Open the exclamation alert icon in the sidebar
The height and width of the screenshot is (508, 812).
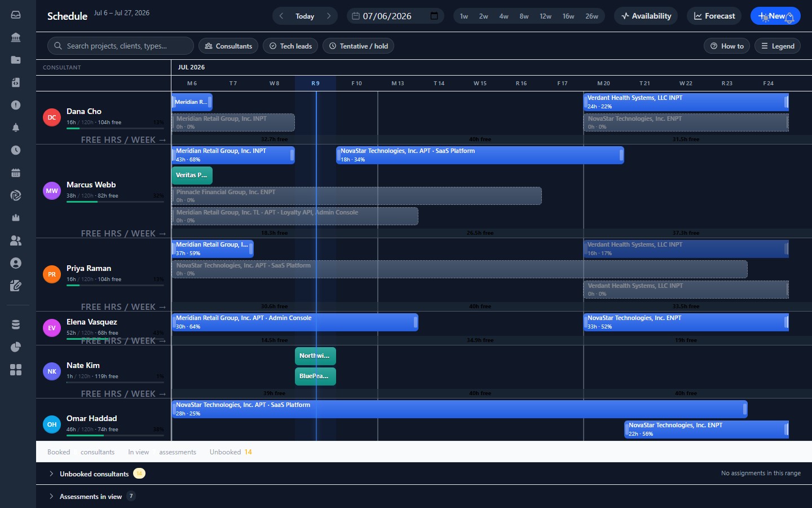pyautogui.click(x=16, y=105)
